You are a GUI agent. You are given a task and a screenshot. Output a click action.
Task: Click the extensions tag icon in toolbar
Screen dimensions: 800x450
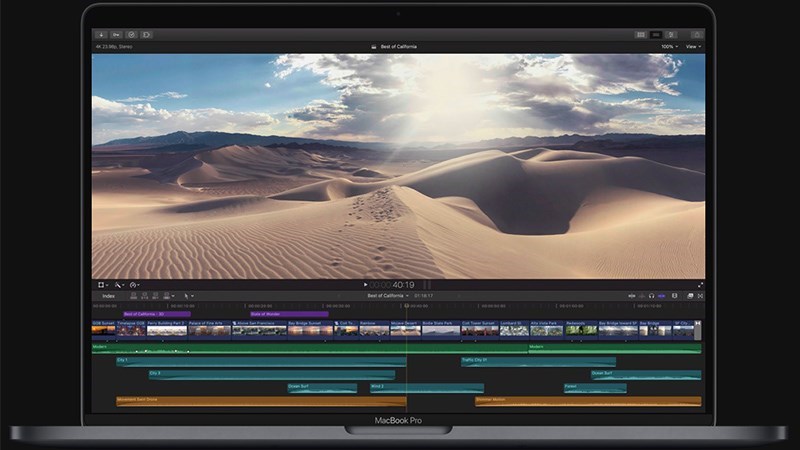tap(146, 35)
